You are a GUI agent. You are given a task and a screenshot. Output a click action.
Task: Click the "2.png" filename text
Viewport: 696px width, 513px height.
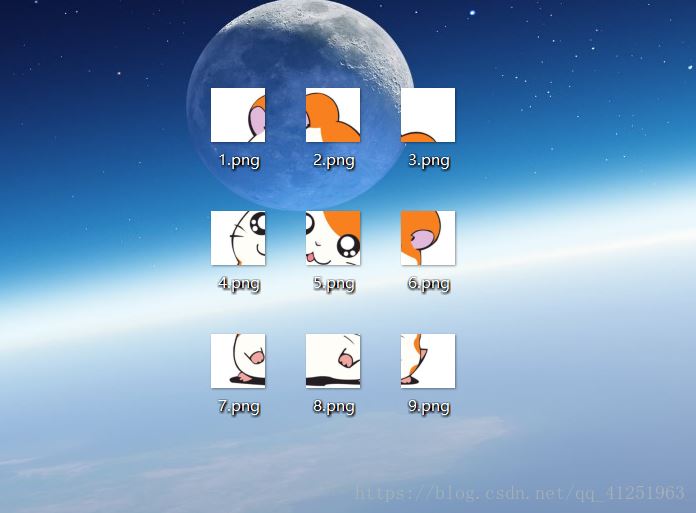tap(334, 160)
